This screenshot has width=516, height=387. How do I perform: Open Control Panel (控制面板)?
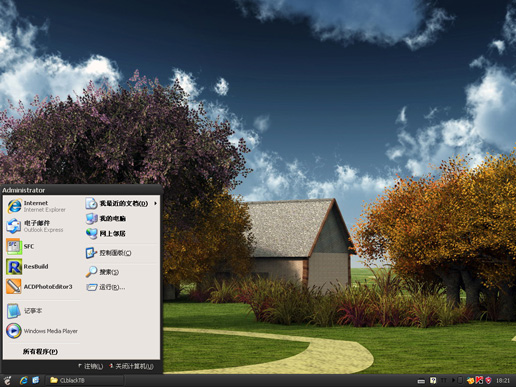pos(121,253)
